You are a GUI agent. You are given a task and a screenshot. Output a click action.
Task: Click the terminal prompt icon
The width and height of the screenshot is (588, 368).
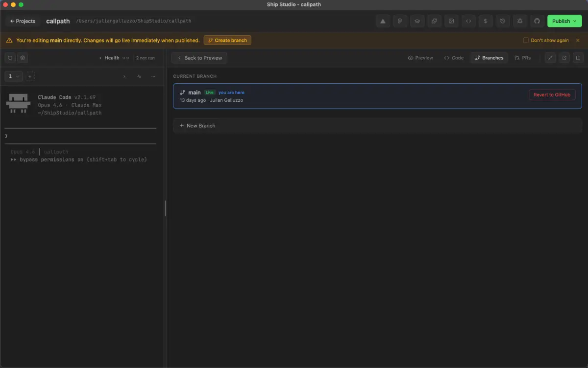(x=125, y=76)
